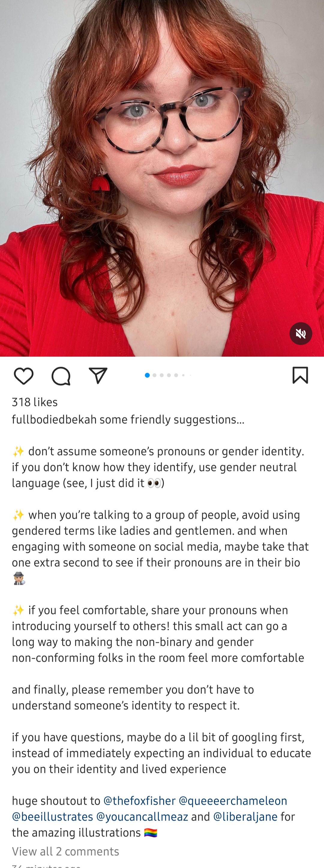Go to fourth carousel dot

[169, 375]
